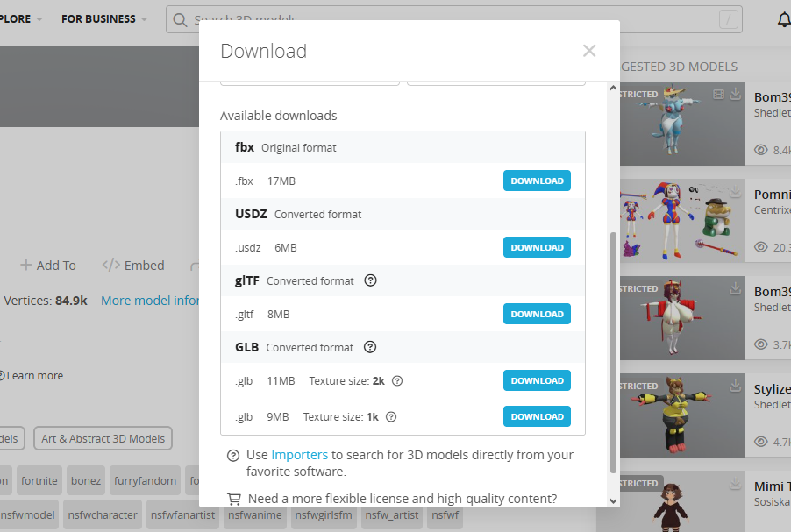Click the '/' shortcut hint in search bar
The width and height of the screenshot is (791, 532).
[729, 19]
